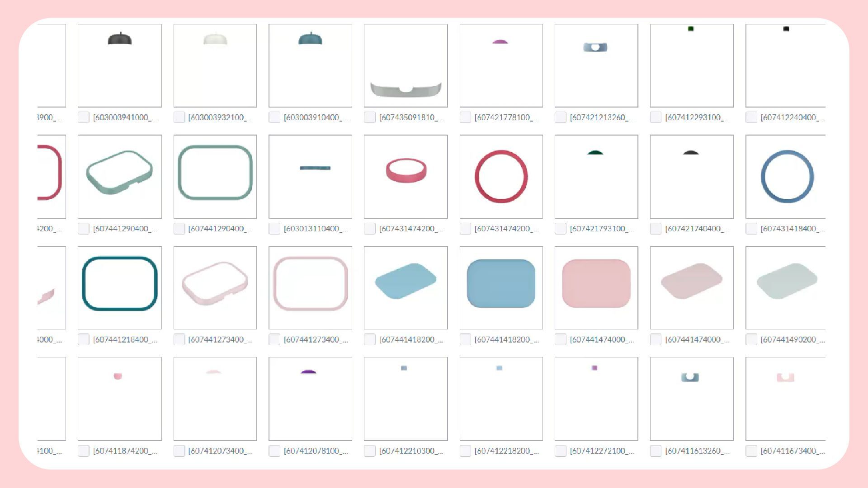This screenshot has height=488, width=868.
Task: Open the dark gray dome lid thumbnail 603003941000
Action: click(x=120, y=66)
